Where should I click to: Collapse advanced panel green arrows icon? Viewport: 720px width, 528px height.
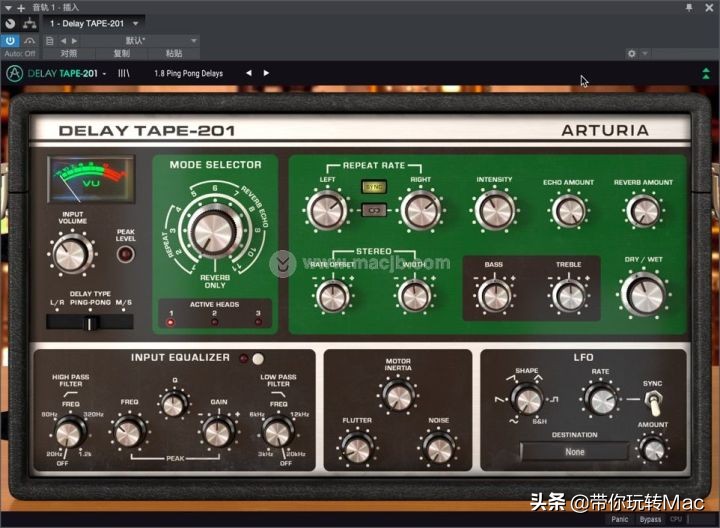[x=706, y=73]
